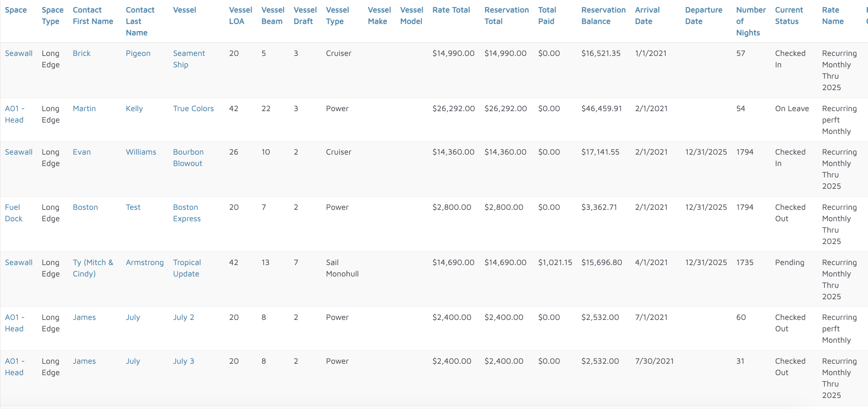Click the Rate Total column header

[x=451, y=10]
